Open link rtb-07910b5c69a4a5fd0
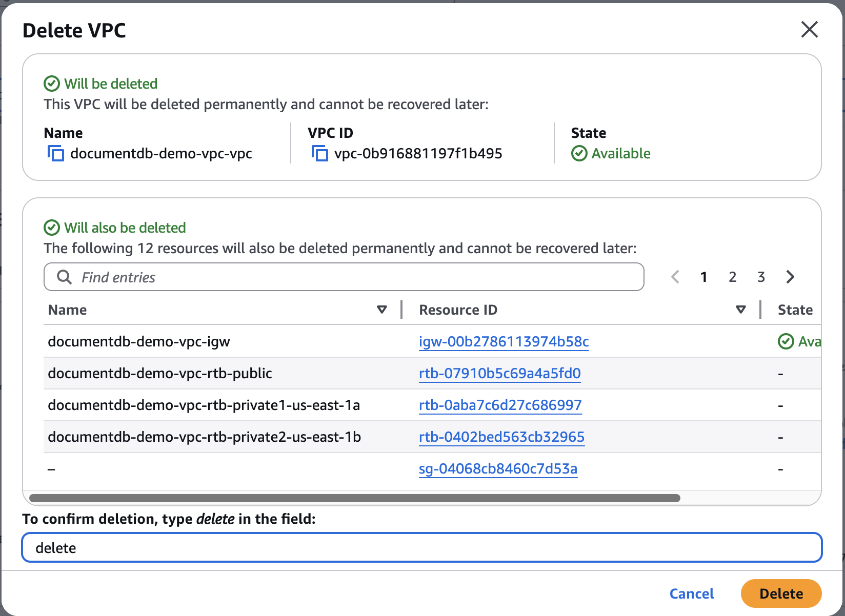 coord(500,374)
